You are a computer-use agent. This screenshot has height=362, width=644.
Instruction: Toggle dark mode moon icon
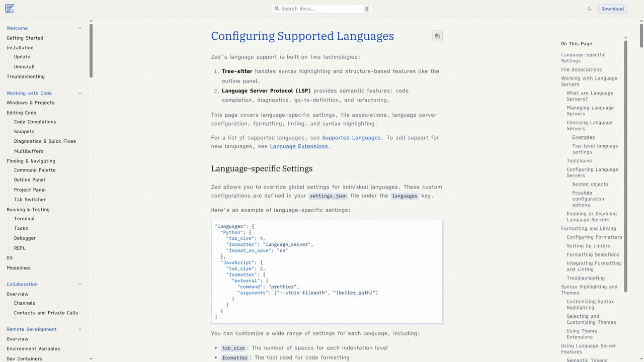pos(590,9)
